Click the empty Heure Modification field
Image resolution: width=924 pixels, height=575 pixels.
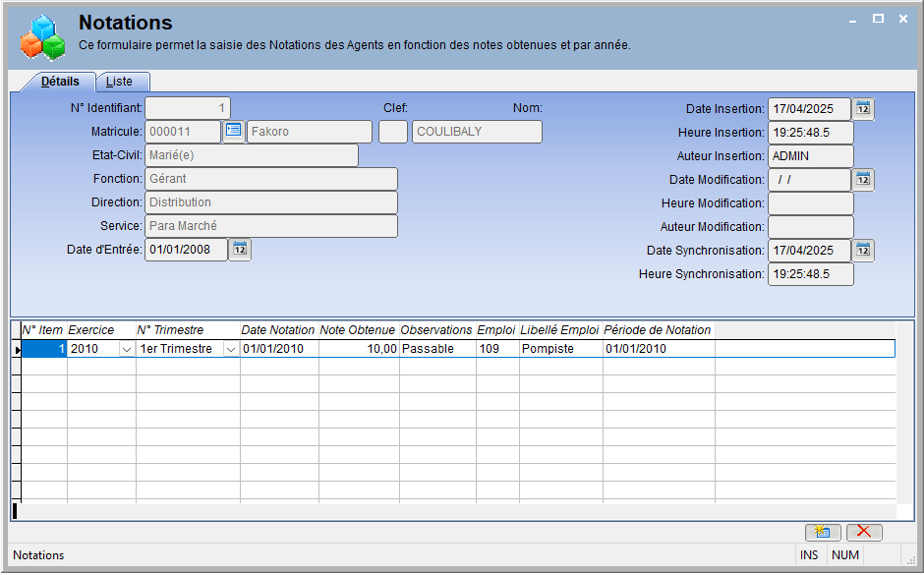[811, 203]
